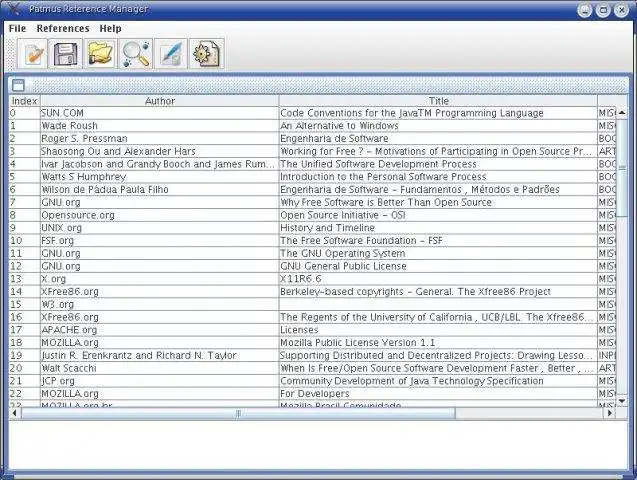Select the X.org author cell

point(160,279)
